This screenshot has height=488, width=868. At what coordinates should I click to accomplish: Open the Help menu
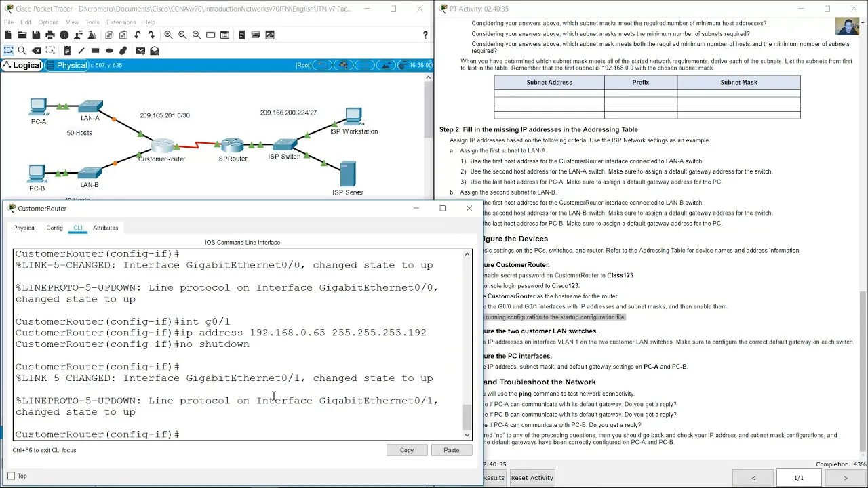click(x=149, y=22)
